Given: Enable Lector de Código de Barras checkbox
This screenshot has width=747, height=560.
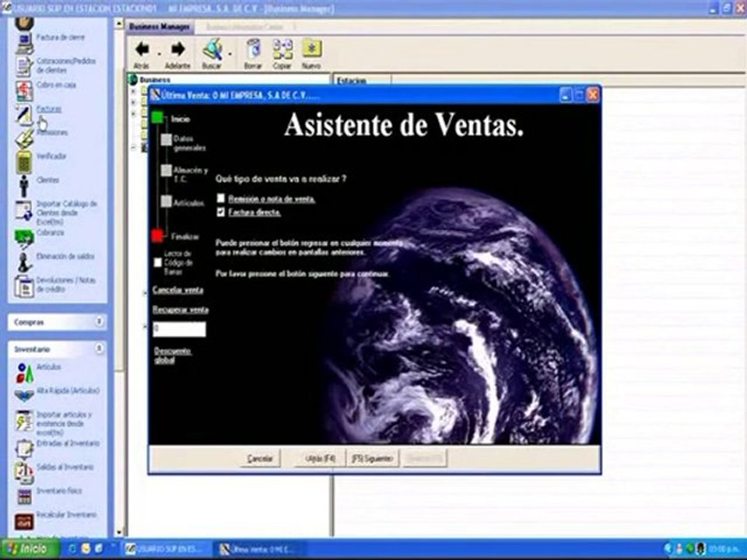Looking at the screenshot, I should pos(158,262).
